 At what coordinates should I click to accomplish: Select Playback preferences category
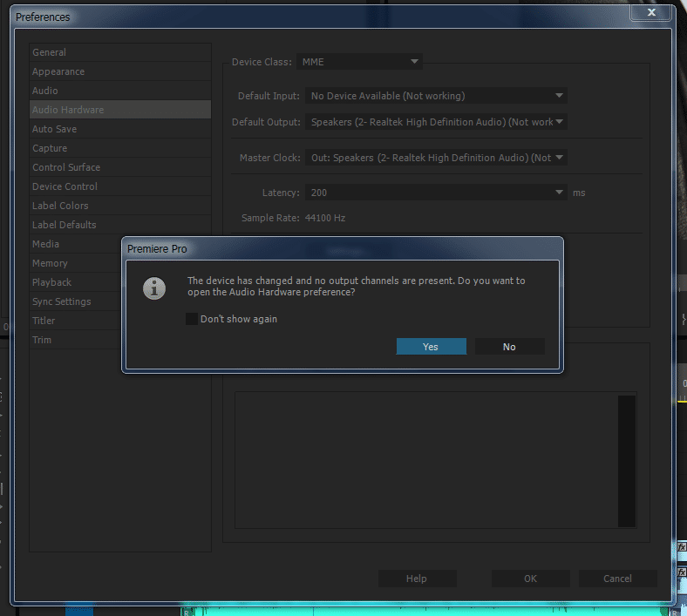coord(75,282)
